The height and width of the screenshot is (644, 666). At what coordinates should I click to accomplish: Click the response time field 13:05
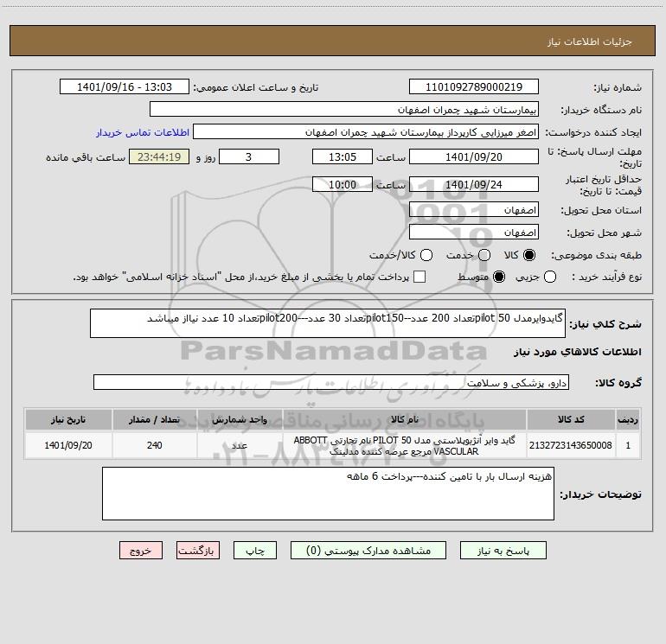coord(343,156)
